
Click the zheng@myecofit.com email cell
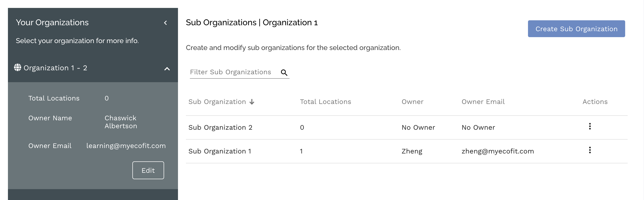(x=497, y=151)
